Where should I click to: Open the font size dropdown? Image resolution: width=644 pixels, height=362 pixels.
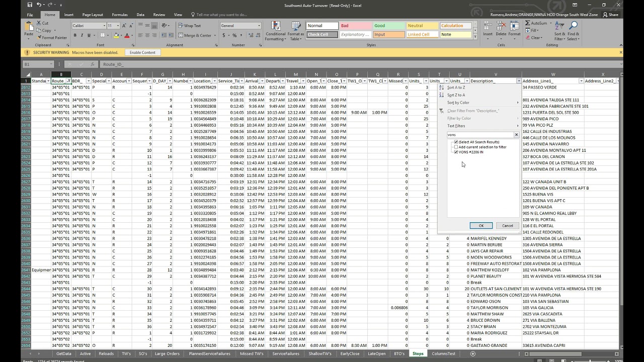point(118,26)
